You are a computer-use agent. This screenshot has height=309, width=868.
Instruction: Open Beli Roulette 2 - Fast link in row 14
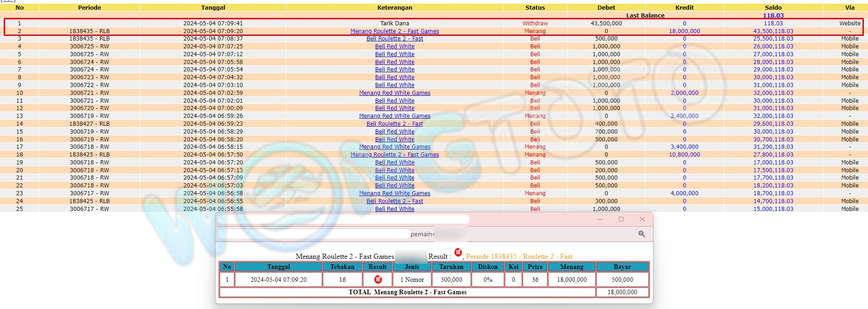pos(395,124)
